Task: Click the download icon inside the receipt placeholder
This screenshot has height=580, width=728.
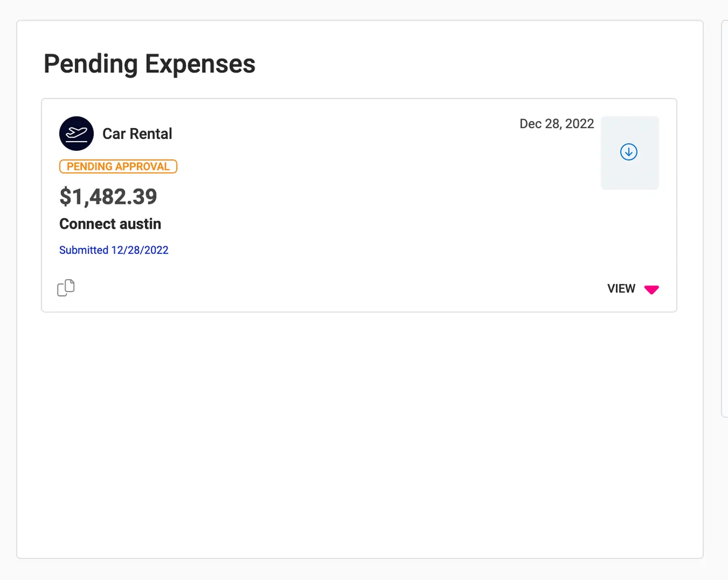Action: (x=629, y=152)
